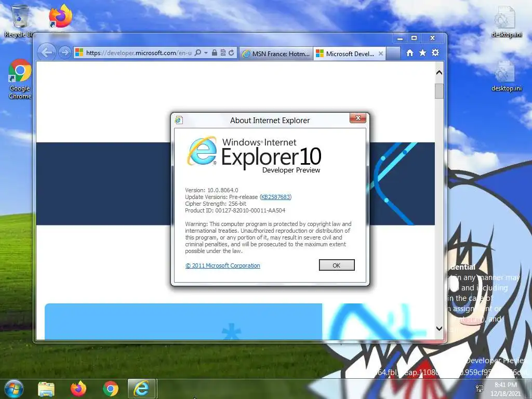This screenshot has height=399, width=532.
Task: Refresh the page with the reload icon
Action: (x=231, y=52)
